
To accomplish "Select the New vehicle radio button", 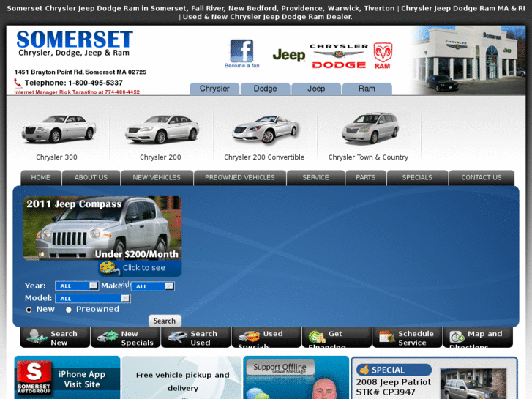I will 29,310.
